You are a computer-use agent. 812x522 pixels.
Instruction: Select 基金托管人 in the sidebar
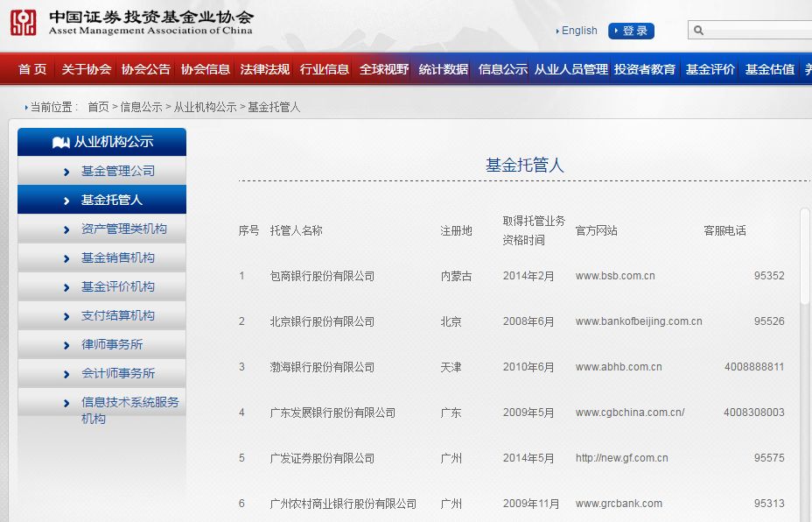click(x=102, y=200)
